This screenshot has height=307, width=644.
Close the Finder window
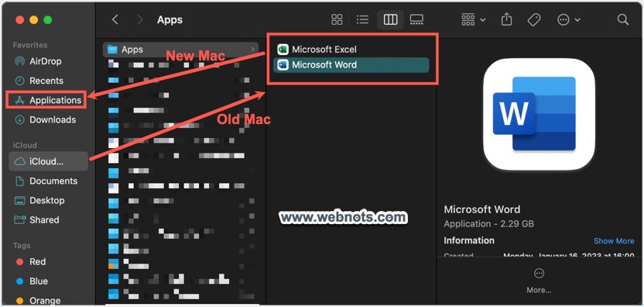(x=19, y=19)
